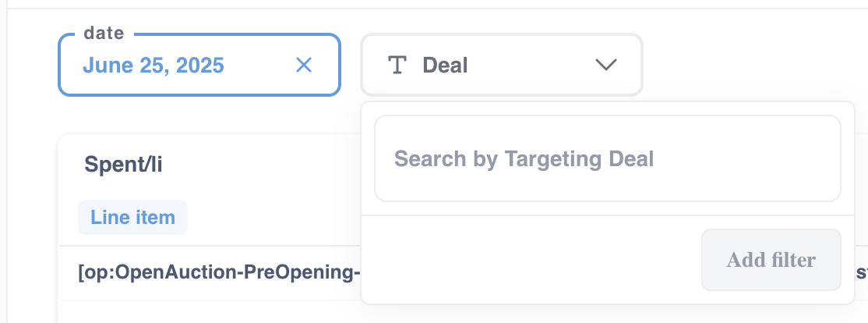The width and height of the screenshot is (868, 323).
Task: Clear the June 25, 2025 date filter
Action: (304, 66)
